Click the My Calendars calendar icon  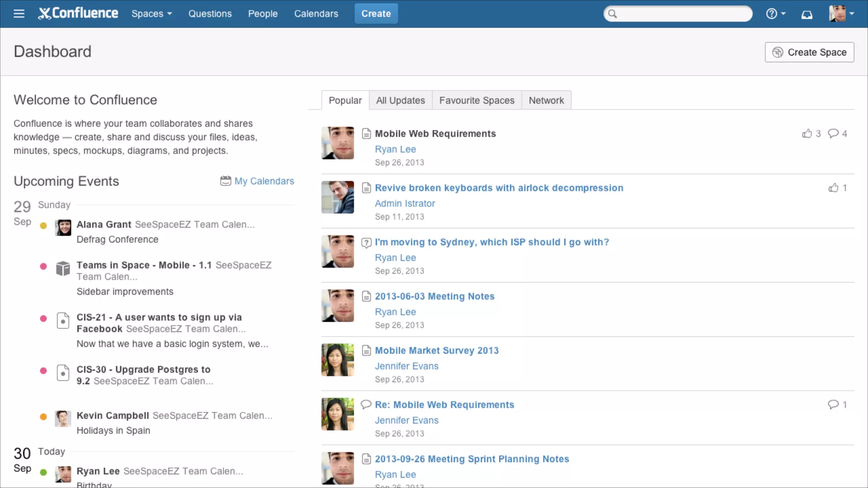[225, 181]
